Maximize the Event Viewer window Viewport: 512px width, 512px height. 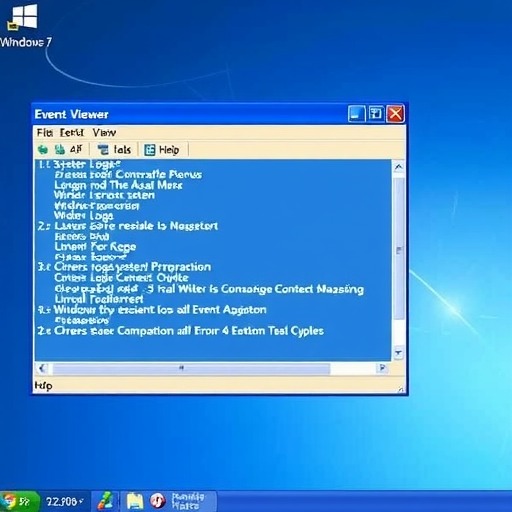coord(376,114)
